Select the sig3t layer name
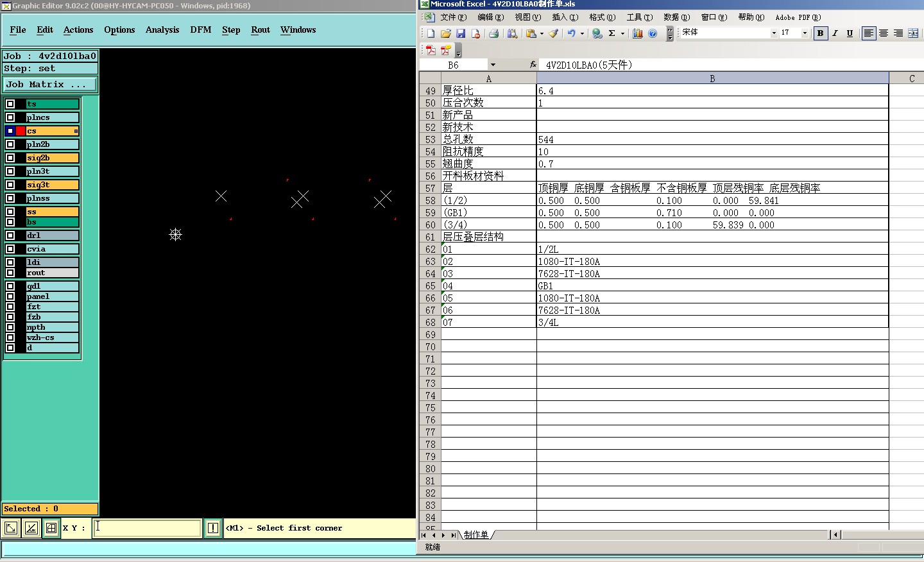The image size is (924, 562). click(53, 185)
